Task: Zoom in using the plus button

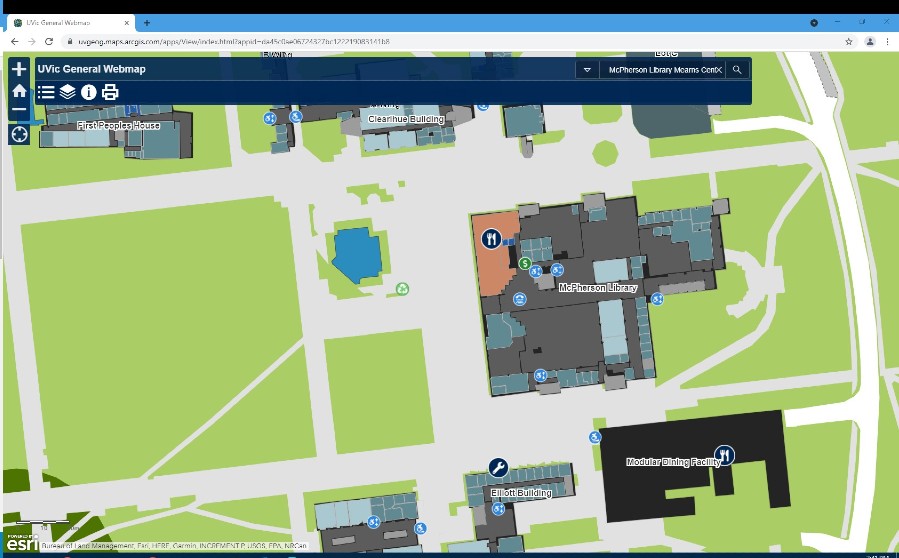Action: pyautogui.click(x=19, y=69)
